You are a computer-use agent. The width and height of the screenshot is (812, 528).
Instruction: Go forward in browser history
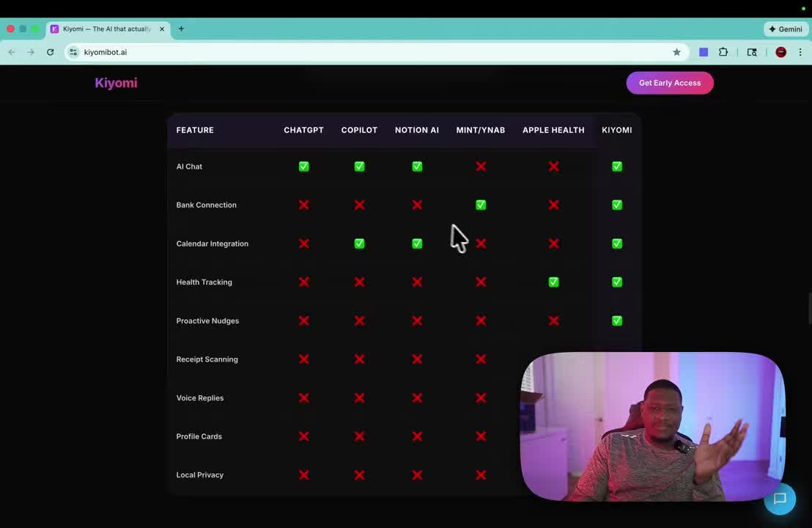coord(31,52)
